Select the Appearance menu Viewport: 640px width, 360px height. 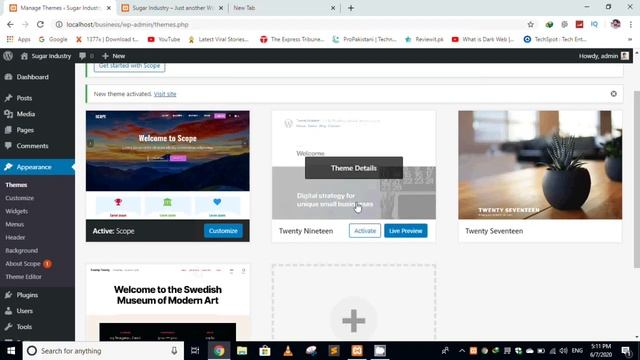(37, 167)
